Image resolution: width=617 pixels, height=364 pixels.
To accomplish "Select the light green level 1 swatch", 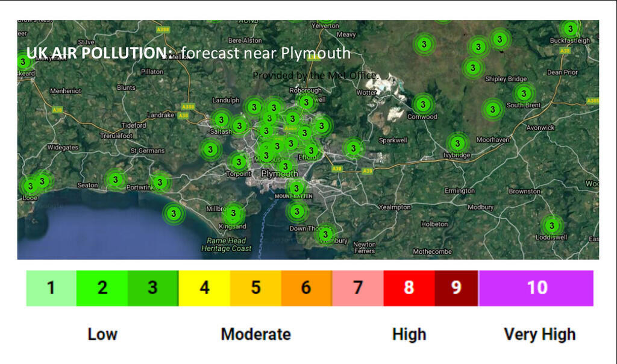I will [x=51, y=288].
